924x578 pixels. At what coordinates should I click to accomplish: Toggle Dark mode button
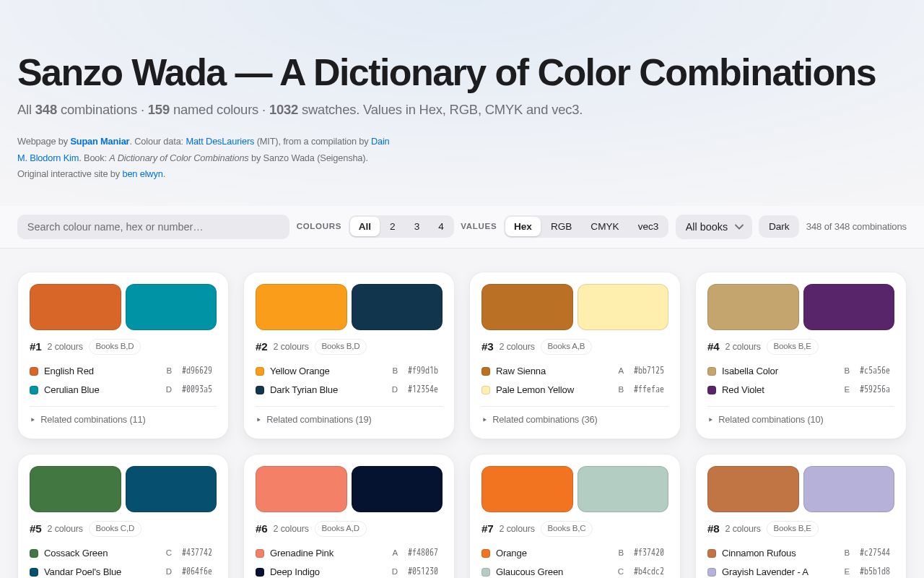tap(779, 227)
